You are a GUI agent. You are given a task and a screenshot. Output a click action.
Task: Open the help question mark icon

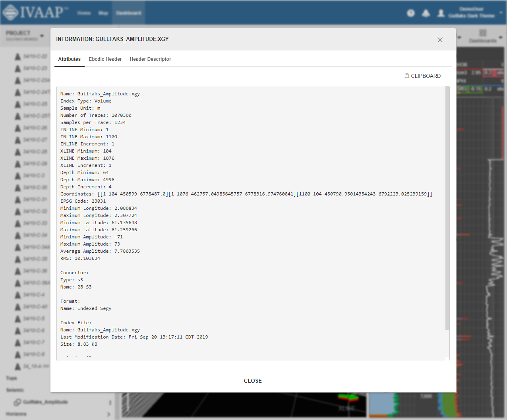coord(411,13)
